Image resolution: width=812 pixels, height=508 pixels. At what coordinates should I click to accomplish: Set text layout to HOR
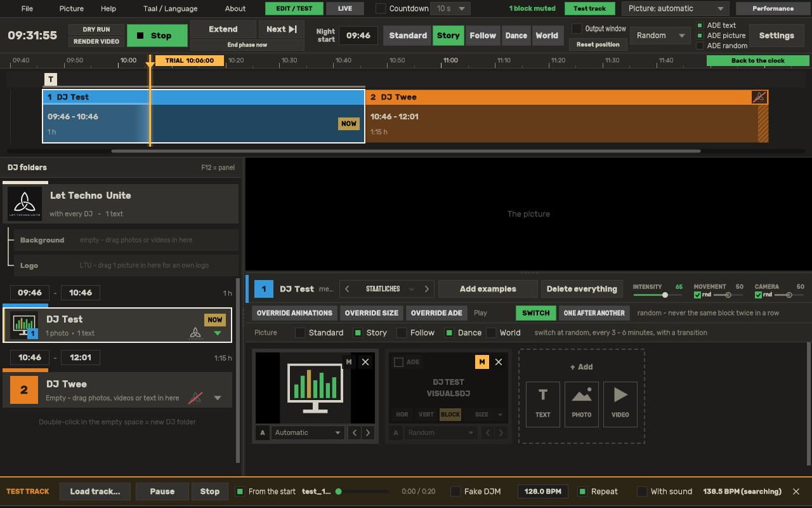click(x=402, y=415)
